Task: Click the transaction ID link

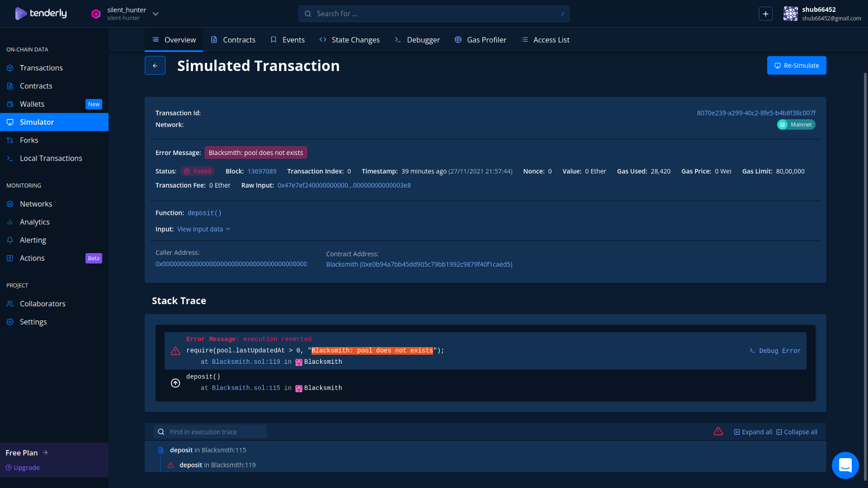Action: [756, 113]
